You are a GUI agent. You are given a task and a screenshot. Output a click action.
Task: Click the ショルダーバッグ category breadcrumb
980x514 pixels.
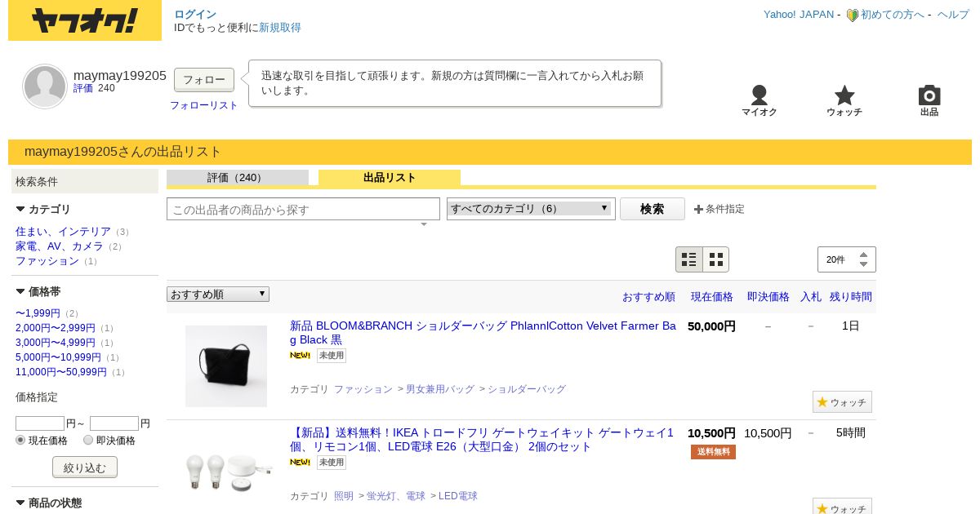[x=526, y=389]
